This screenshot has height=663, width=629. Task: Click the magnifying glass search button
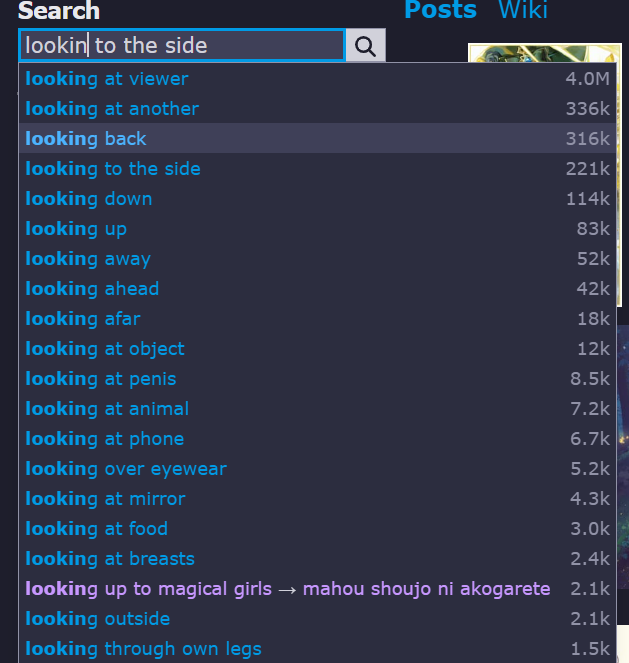(x=366, y=46)
